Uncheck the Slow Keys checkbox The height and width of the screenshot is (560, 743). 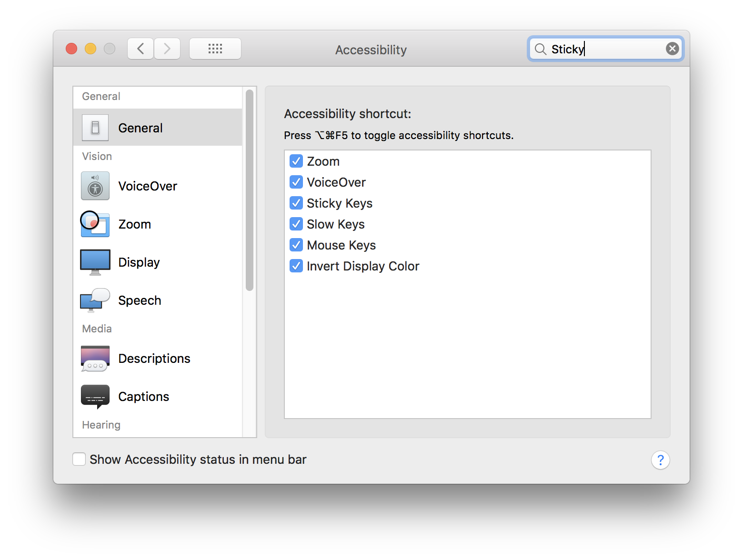coord(296,224)
